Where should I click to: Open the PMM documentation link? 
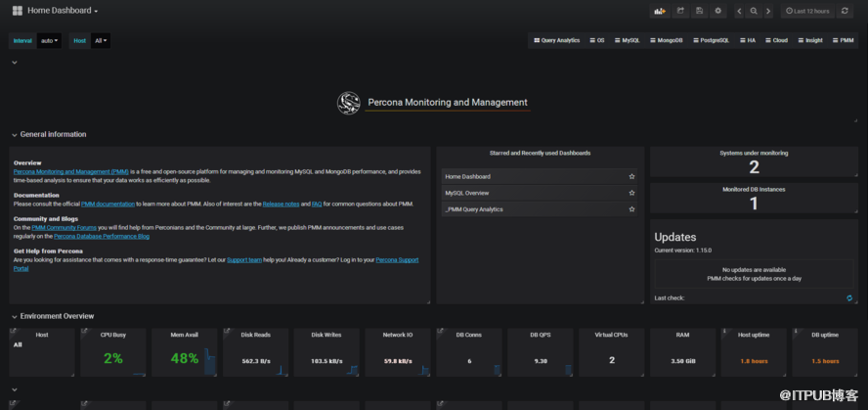pos(108,204)
